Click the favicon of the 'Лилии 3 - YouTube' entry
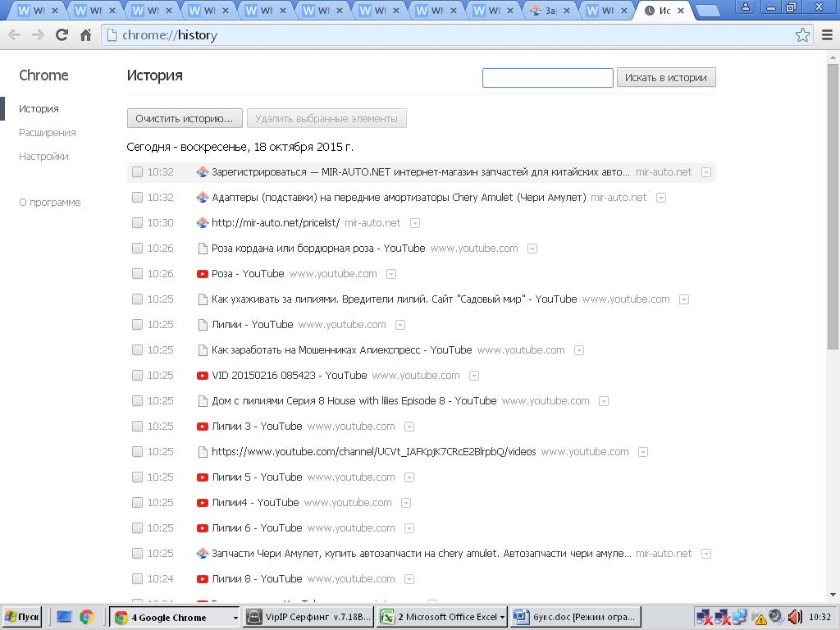The width and height of the screenshot is (840, 630). [x=202, y=427]
